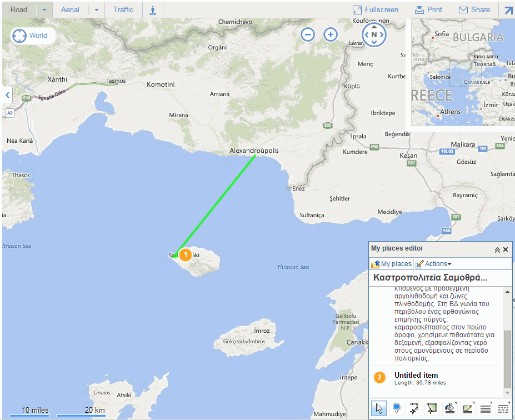Select the draw polygon area tool

432,408
